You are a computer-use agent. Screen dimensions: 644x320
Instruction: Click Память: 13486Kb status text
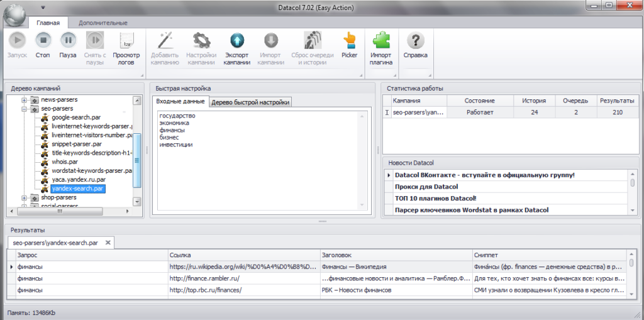[x=31, y=313]
